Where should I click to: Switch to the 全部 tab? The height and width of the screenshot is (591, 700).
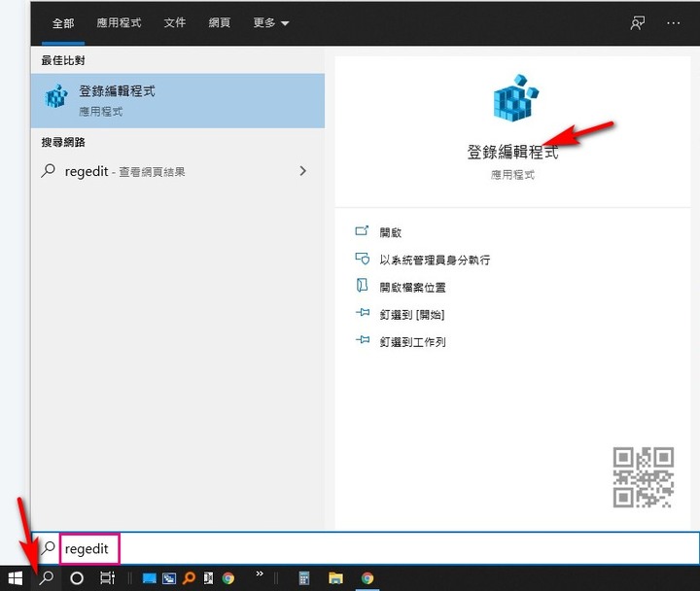pyautogui.click(x=63, y=22)
